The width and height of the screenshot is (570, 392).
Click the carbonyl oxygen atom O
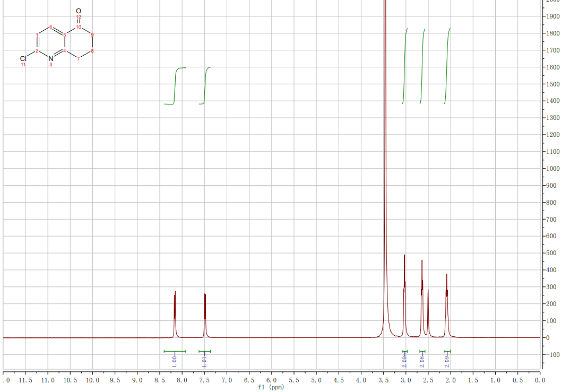pyautogui.click(x=79, y=11)
